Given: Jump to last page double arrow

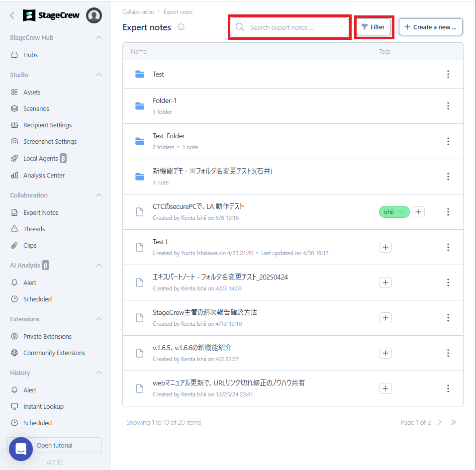Looking at the screenshot, I should click(x=453, y=422).
